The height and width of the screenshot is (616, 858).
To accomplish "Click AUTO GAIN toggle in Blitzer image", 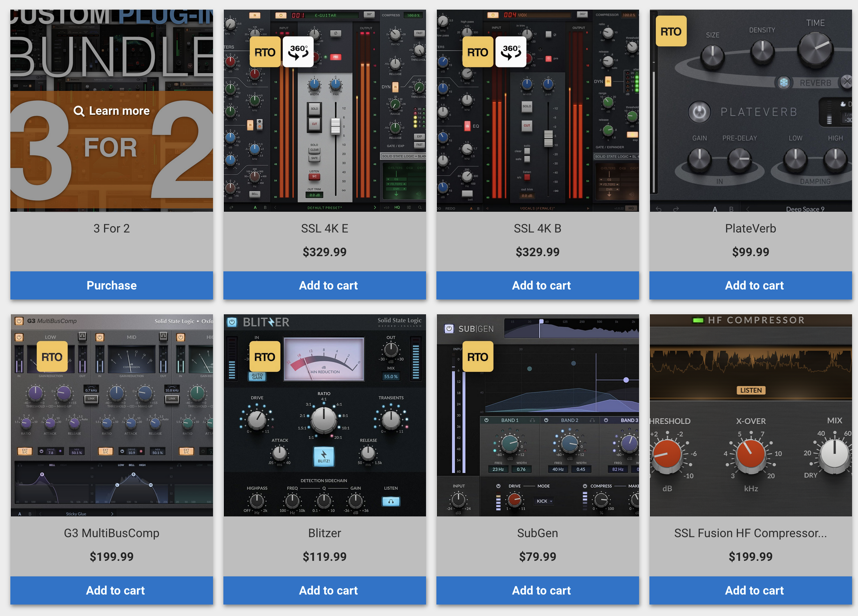I will pos(257,376).
